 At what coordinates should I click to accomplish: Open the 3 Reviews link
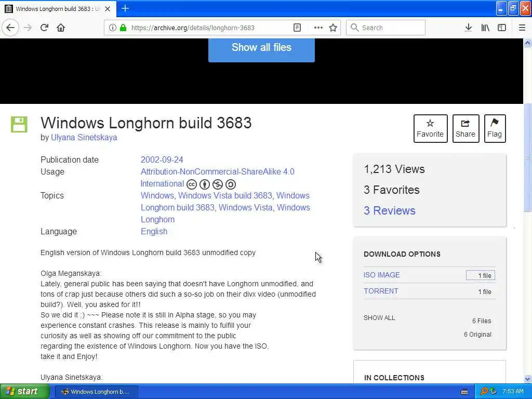point(390,211)
